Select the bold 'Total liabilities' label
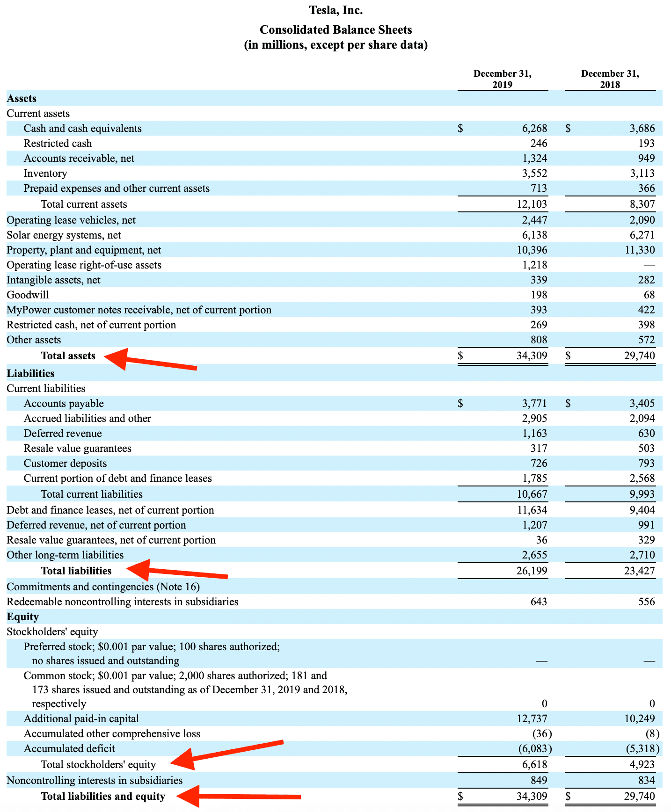 click(x=76, y=571)
